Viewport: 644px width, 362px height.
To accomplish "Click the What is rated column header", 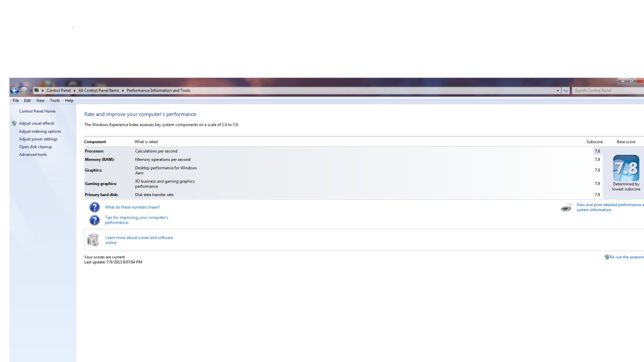I will (x=146, y=142).
